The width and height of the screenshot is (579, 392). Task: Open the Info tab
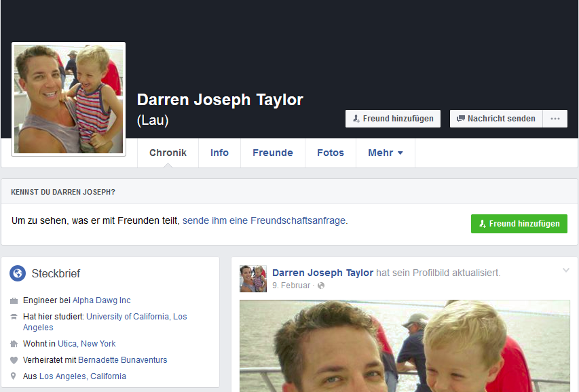pos(219,153)
